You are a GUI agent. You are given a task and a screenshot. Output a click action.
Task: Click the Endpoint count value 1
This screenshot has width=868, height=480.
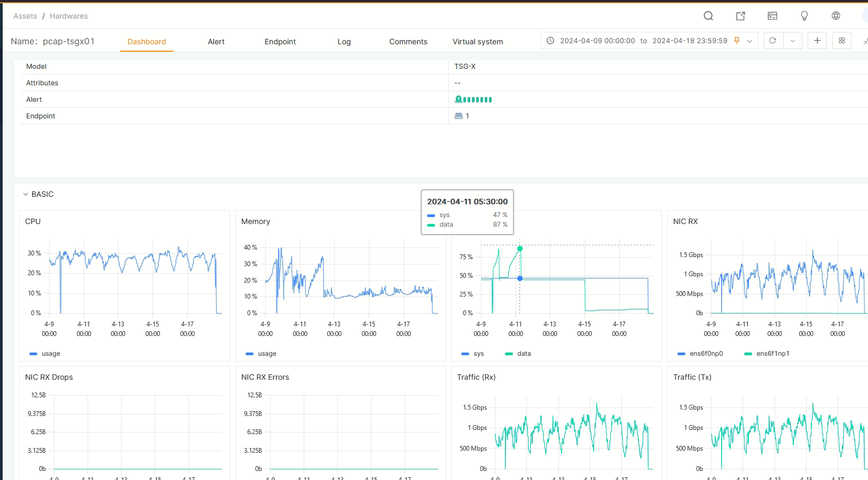[x=467, y=116]
